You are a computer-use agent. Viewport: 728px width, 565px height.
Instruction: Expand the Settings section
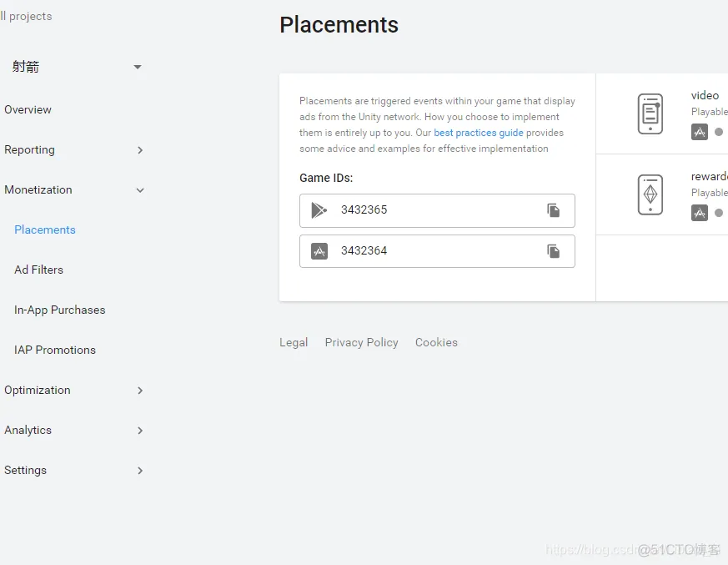140,470
